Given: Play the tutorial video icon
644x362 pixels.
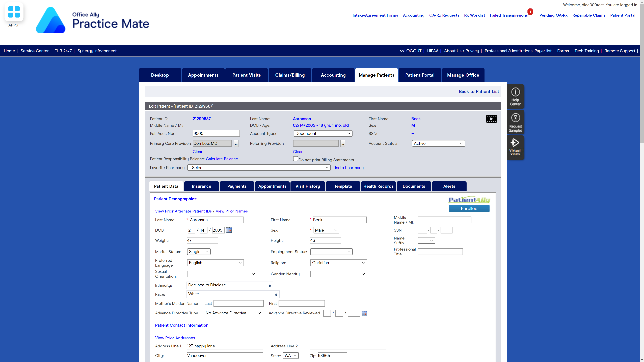Looking at the screenshot, I should click(x=491, y=119).
